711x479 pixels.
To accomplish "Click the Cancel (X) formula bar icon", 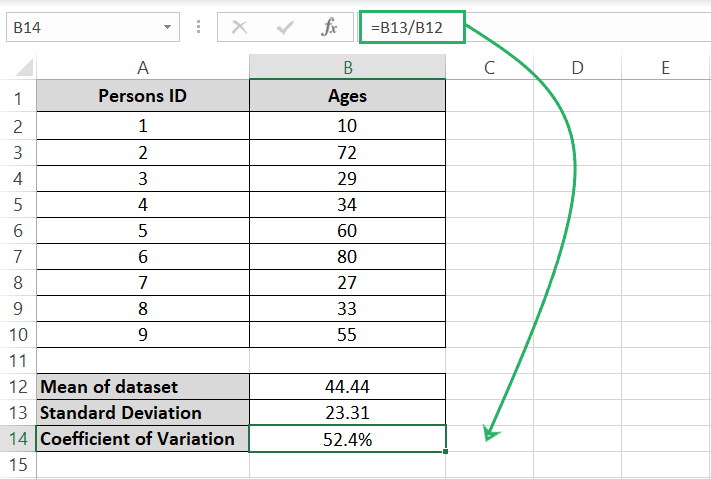I will point(239,27).
